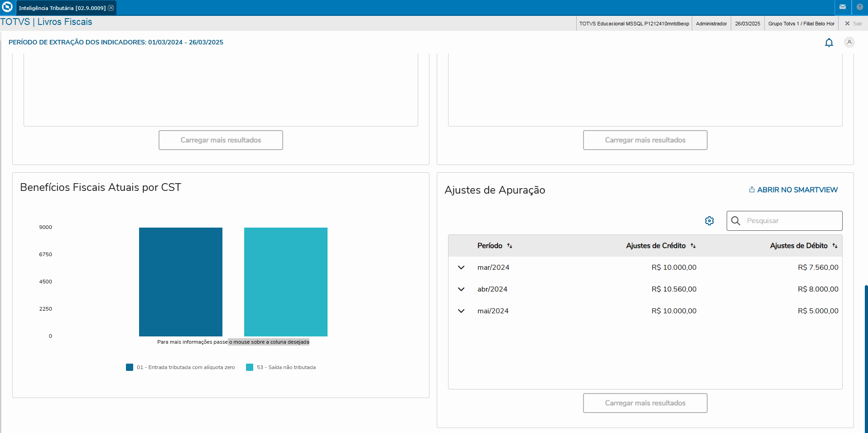Expand the mar/2024 row
This screenshot has height=433, width=868.
tap(461, 268)
